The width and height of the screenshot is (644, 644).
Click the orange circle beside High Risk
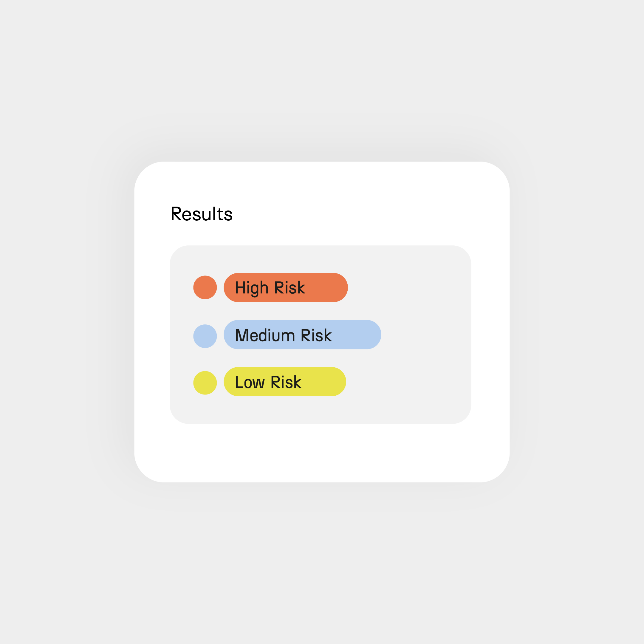(x=205, y=287)
